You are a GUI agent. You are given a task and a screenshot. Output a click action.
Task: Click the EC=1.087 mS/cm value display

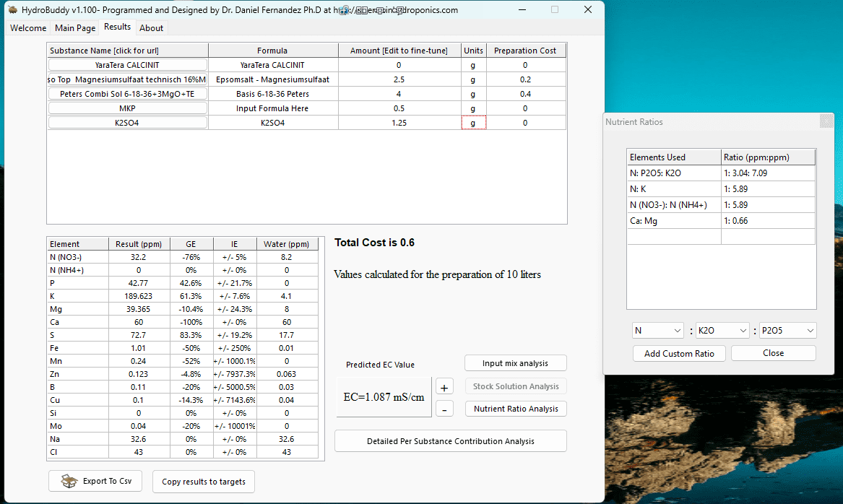384,397
